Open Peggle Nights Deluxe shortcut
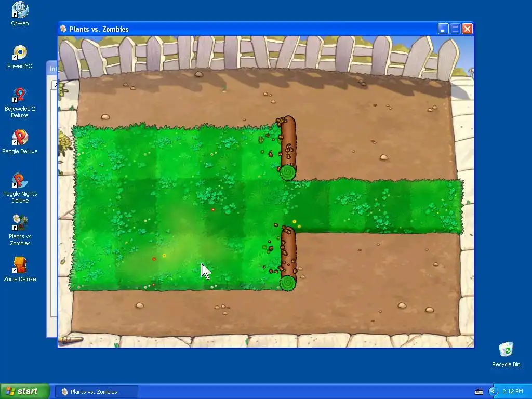532x399 pixels. tap(20, 188)
